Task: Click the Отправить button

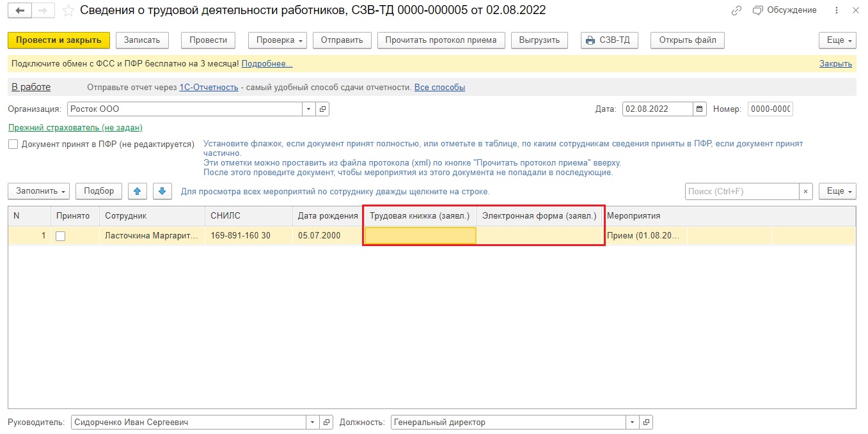Action: click(342, 40)
